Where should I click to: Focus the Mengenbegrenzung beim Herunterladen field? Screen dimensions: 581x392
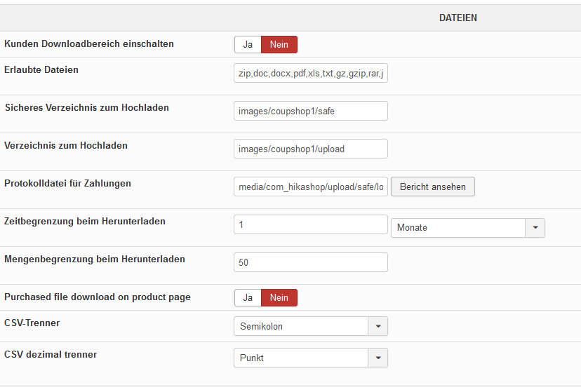coord(310,262)
